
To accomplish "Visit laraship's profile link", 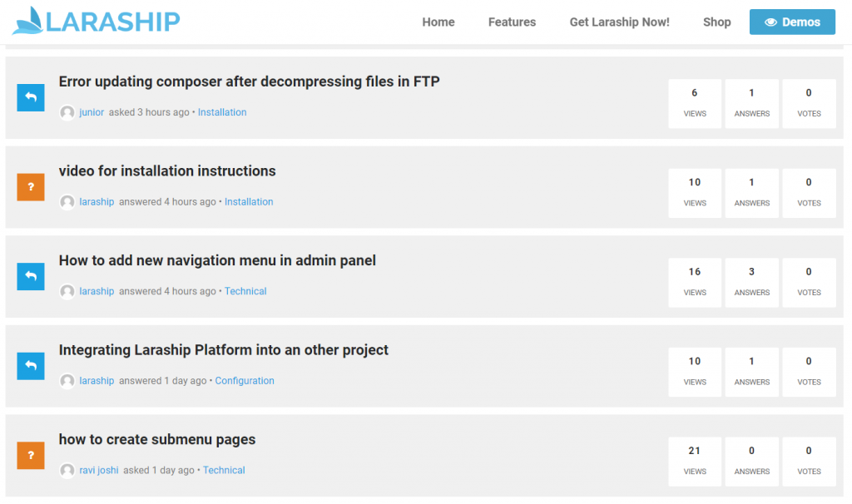I will tap(97, 201).
